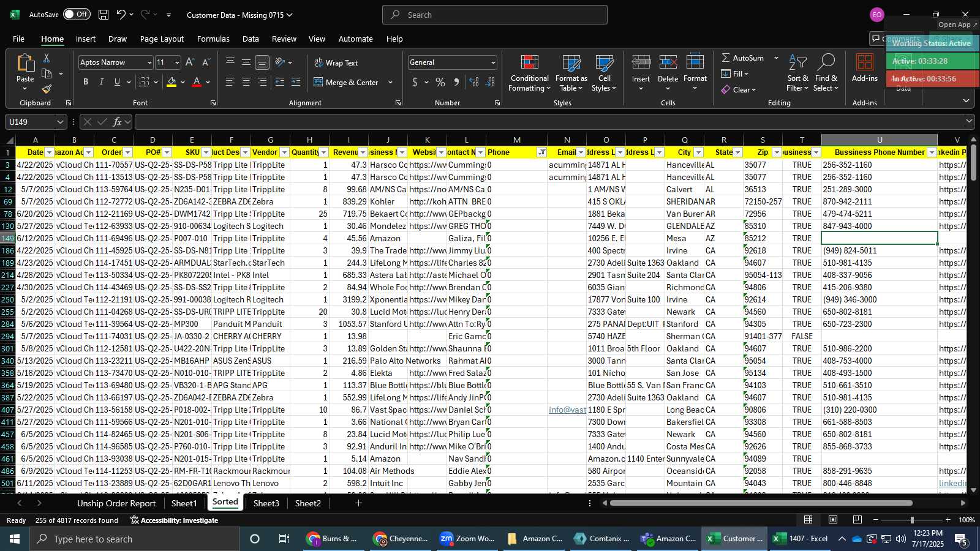Open the font name dropdown Aptos Narrow

click(x=149, y=62)
